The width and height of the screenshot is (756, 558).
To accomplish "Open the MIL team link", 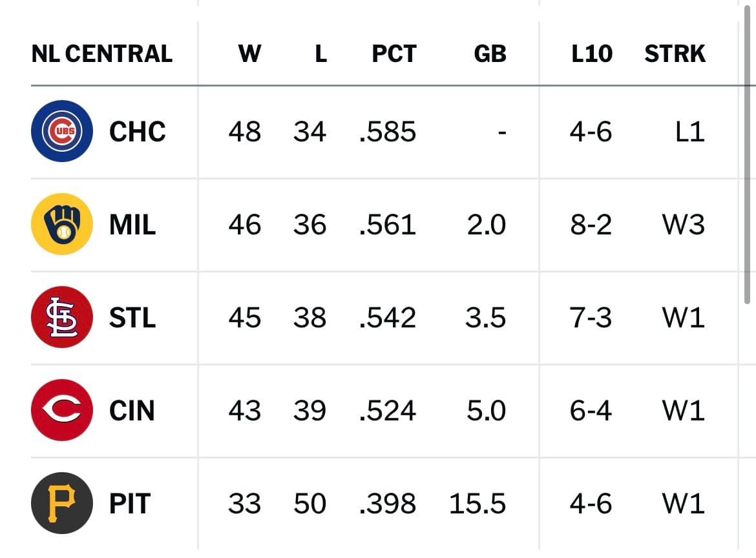I will click(132, 225).
